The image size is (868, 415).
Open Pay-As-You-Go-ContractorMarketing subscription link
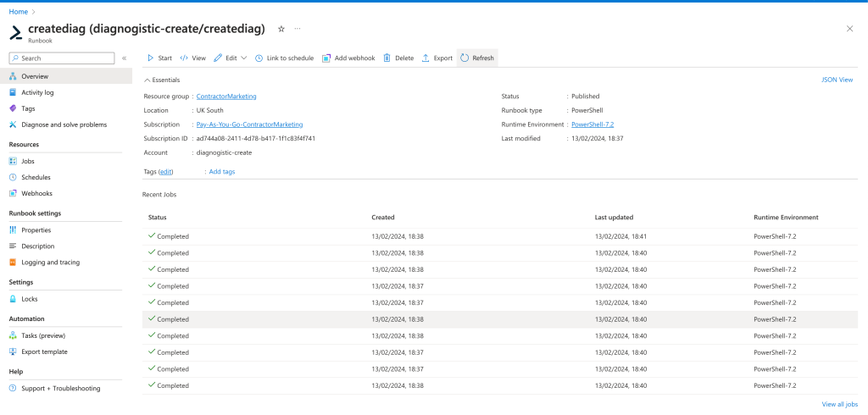pyautogui.click(x=250, y=125)
